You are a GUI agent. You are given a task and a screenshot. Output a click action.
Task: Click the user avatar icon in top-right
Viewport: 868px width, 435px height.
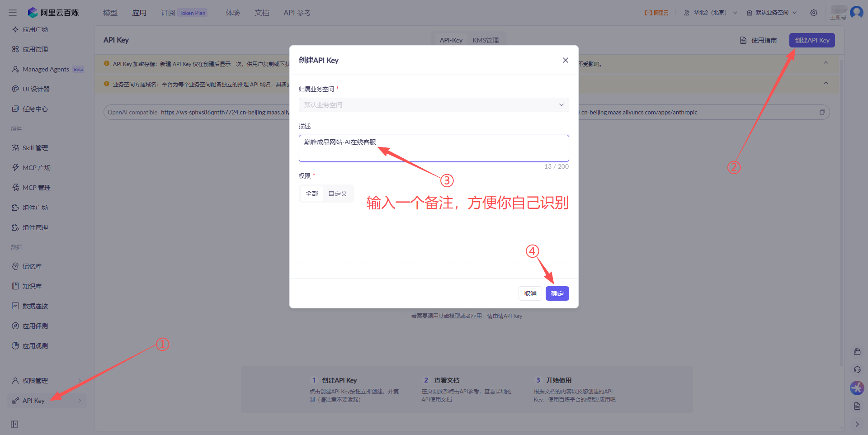coord(857,12)
